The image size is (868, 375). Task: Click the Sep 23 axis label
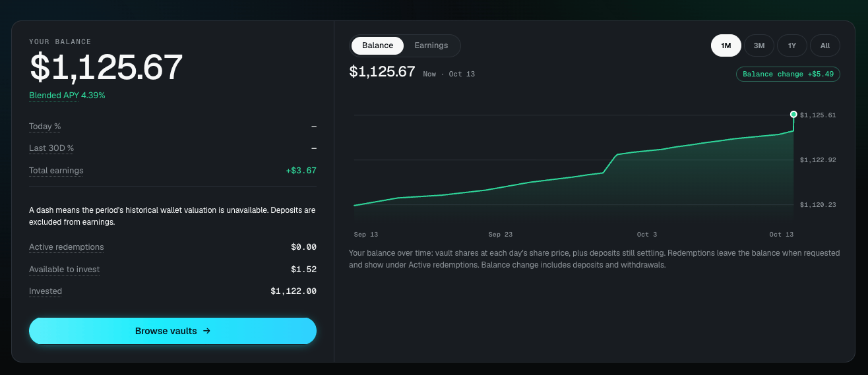click(500, 235)
